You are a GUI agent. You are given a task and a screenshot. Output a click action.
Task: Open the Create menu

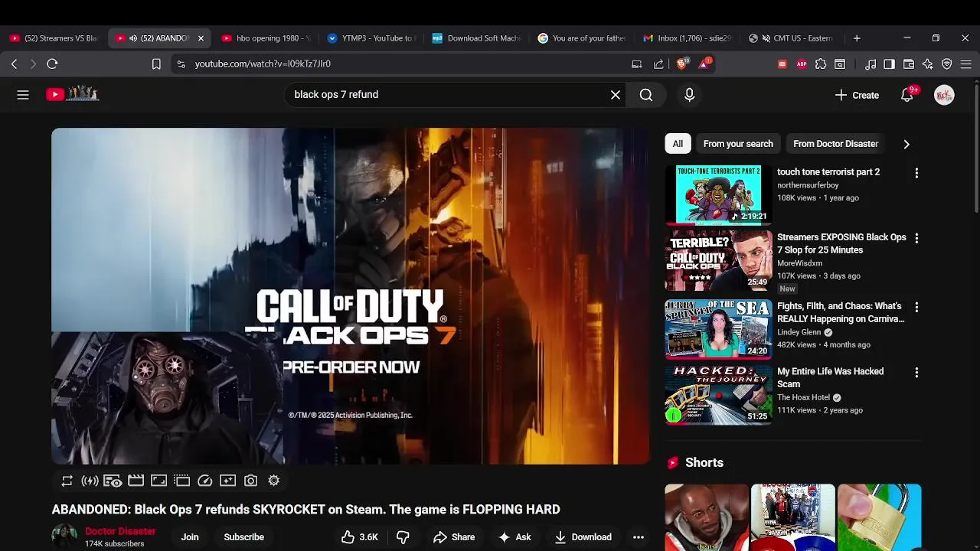pos(857,95)
